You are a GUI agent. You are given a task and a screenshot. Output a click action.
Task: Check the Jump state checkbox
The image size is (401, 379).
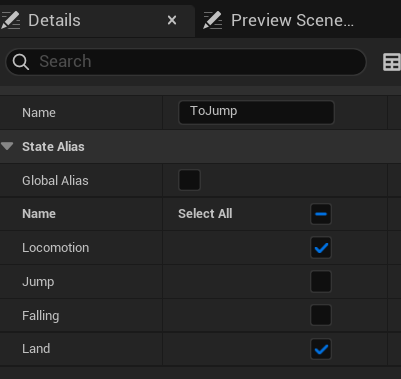point(321,282)
